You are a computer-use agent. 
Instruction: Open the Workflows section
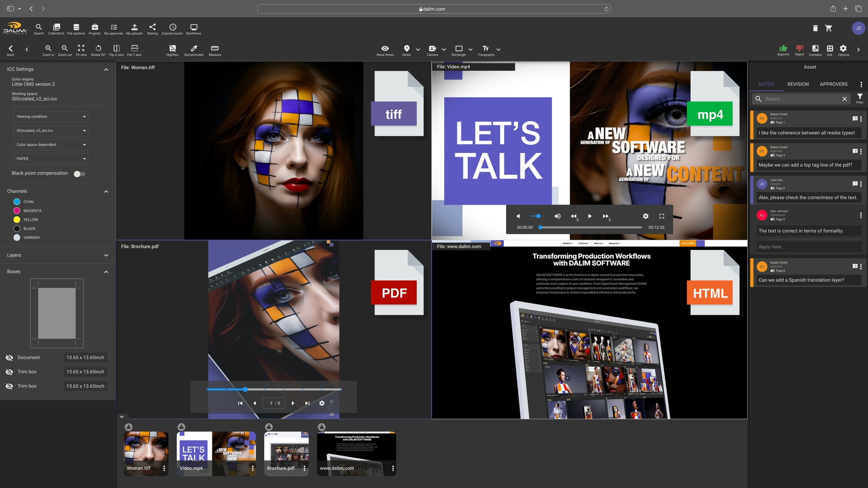click(x=194, y=29)
